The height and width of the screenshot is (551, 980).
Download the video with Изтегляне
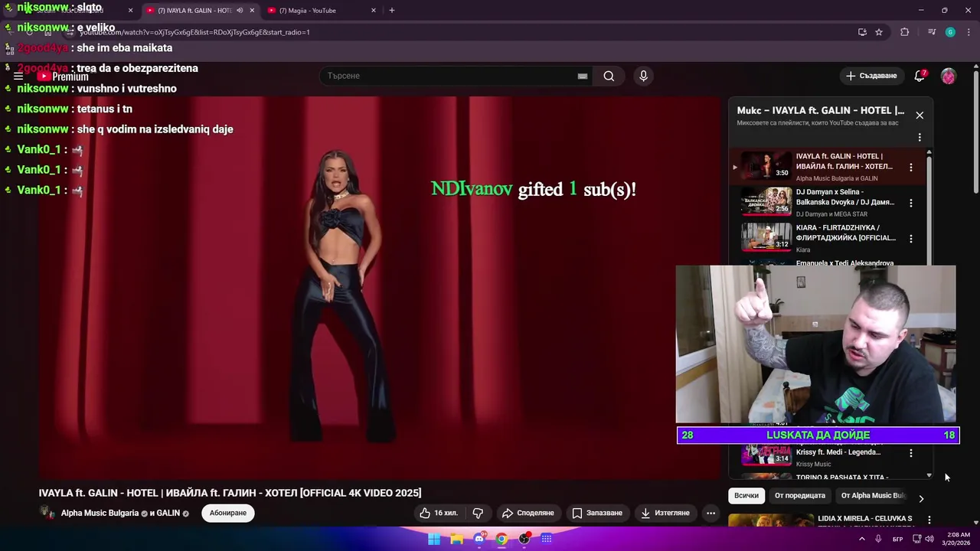665,513
